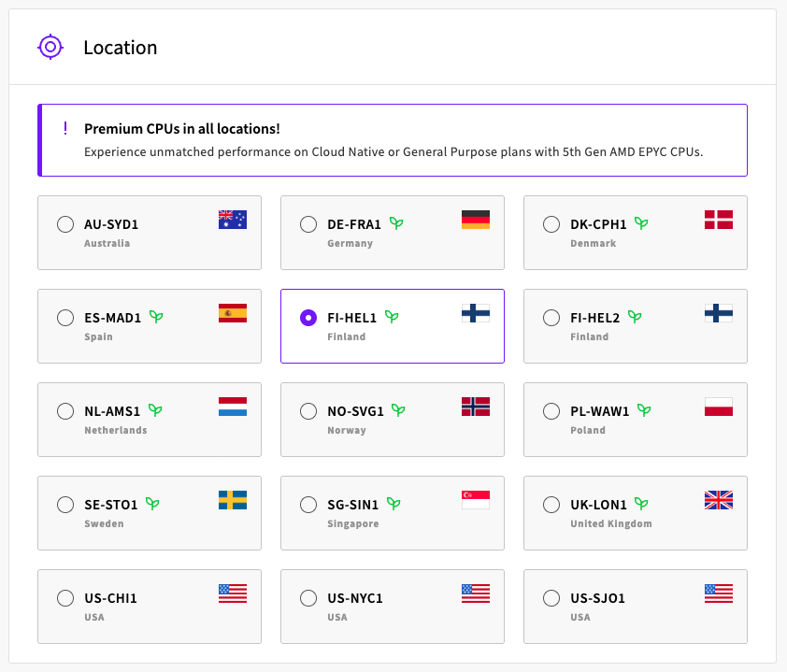Click the Norwegian flag icon

click(475, 407)
